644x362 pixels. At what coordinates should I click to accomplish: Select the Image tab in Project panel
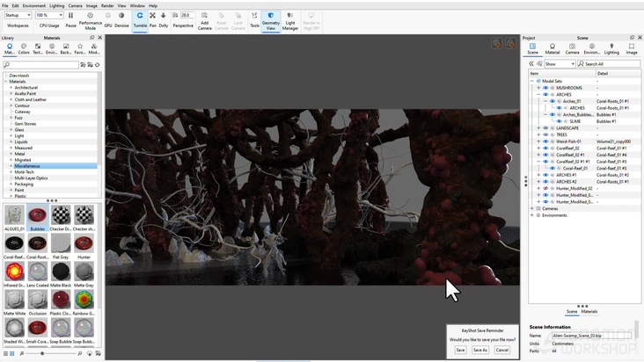click(632, 49)
